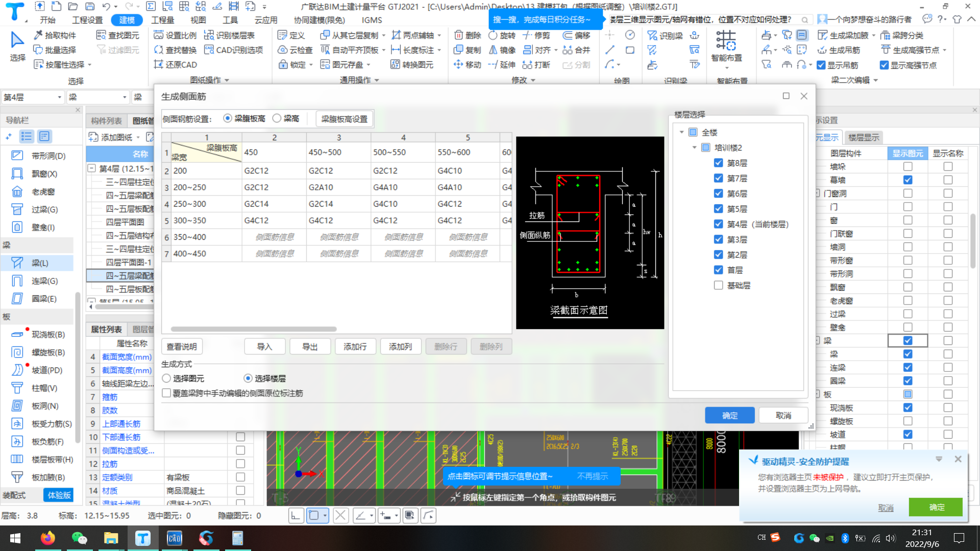The image size is (980, 551).
Task: Switch to the 楼层显示 tab
Action: point(864,137)
